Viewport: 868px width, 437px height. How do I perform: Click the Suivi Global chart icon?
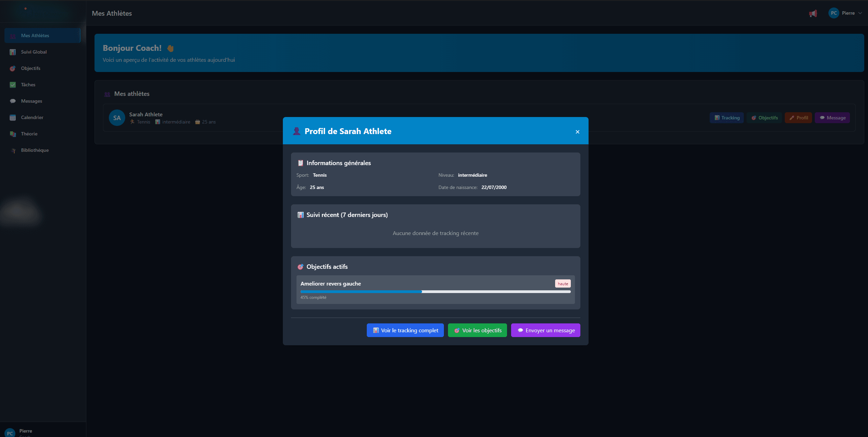[13, 52]
